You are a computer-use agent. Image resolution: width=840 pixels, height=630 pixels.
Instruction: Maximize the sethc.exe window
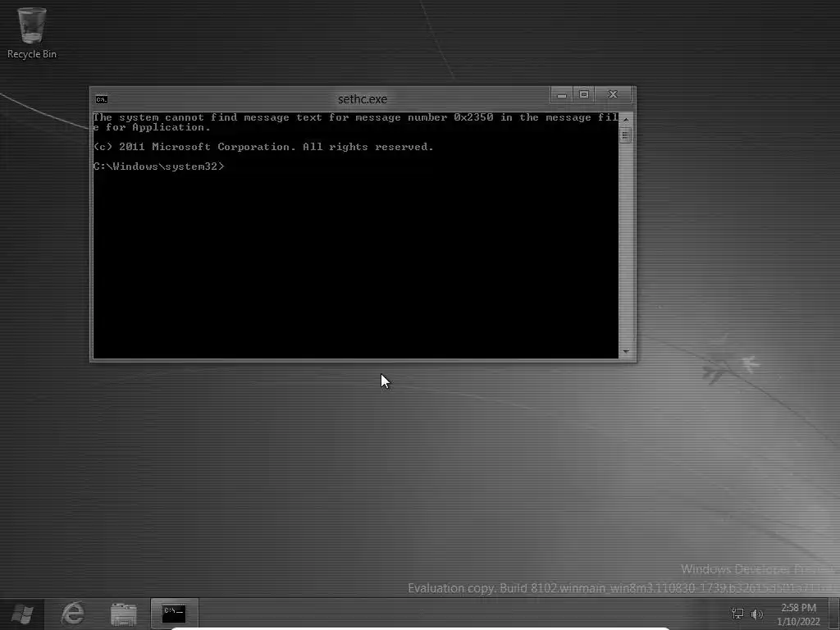584,95
